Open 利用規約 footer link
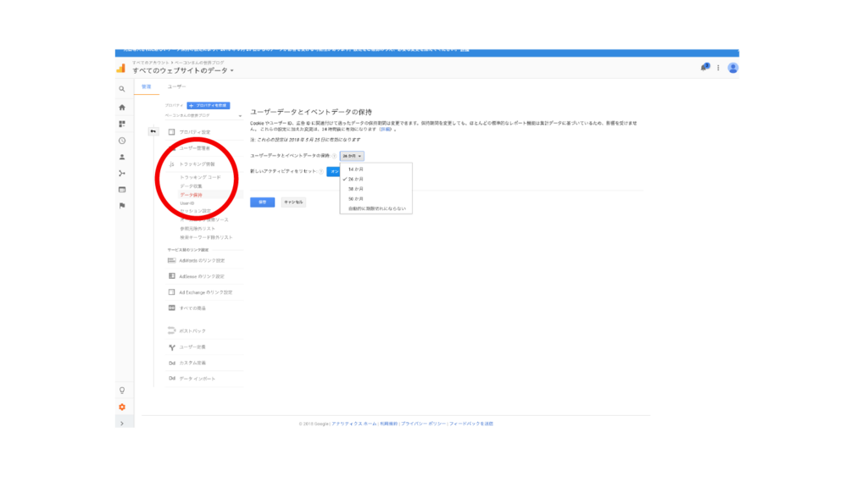 pos(388,424)
